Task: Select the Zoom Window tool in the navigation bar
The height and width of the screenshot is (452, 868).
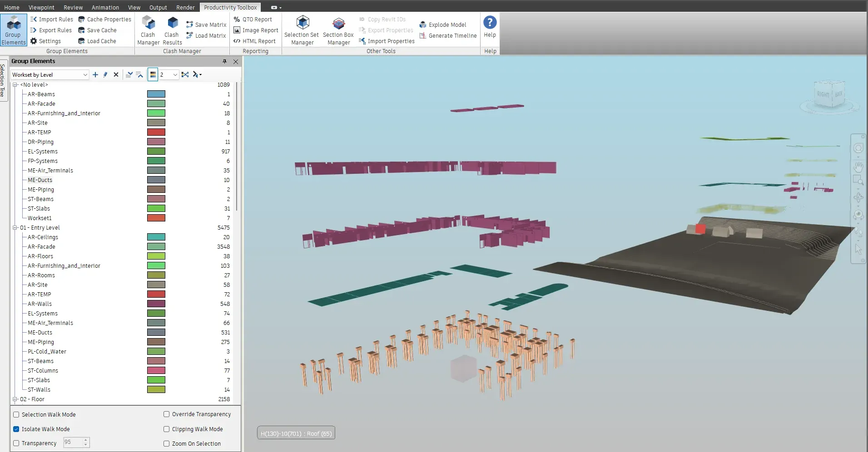Action: tap(858, 181)
